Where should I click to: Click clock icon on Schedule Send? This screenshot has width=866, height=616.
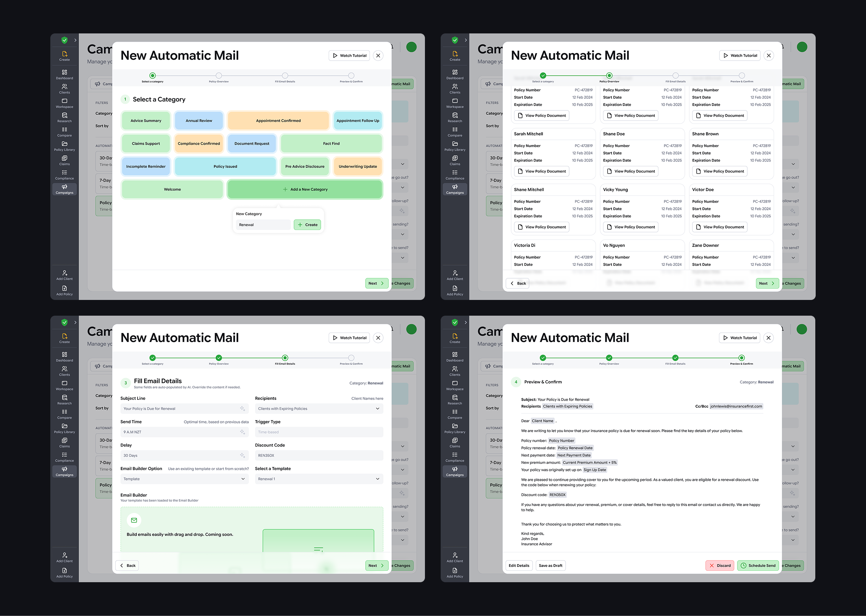(x=743, y=566)
